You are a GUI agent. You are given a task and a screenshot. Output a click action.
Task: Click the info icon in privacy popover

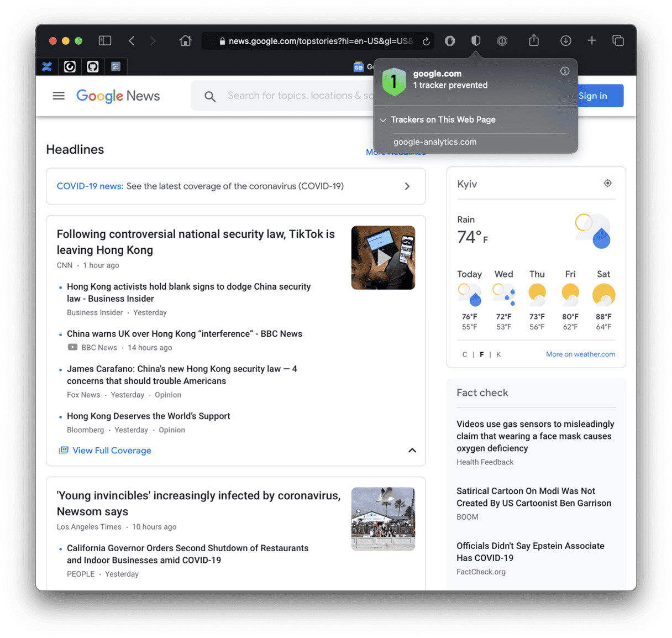click(x=565, y=71)
